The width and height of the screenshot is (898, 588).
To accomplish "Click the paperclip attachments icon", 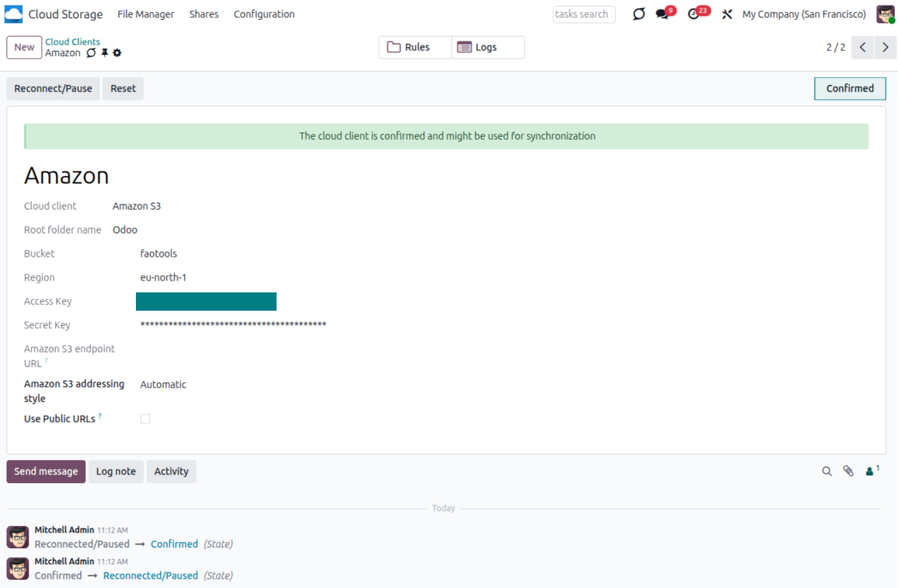I will 848,471.
